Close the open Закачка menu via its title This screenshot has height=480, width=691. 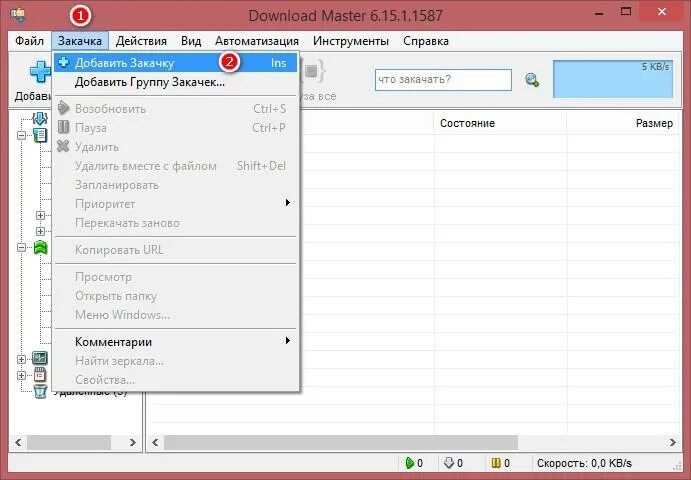coord(80,41)
